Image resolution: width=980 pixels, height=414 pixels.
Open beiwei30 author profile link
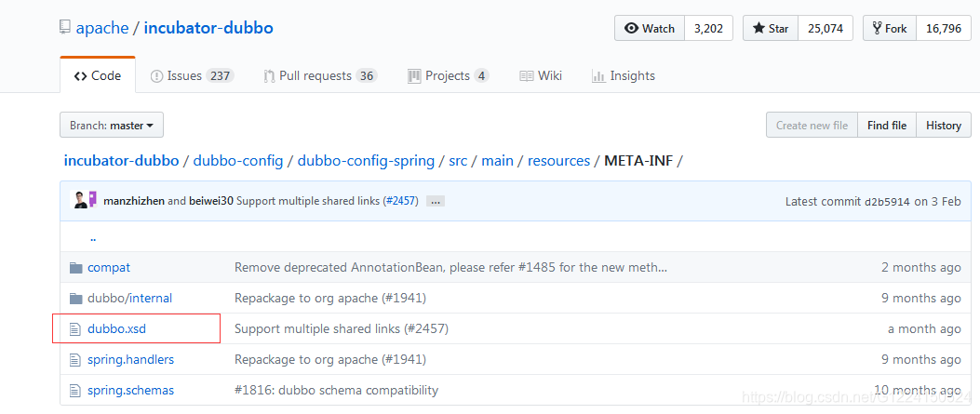[211, 201]
